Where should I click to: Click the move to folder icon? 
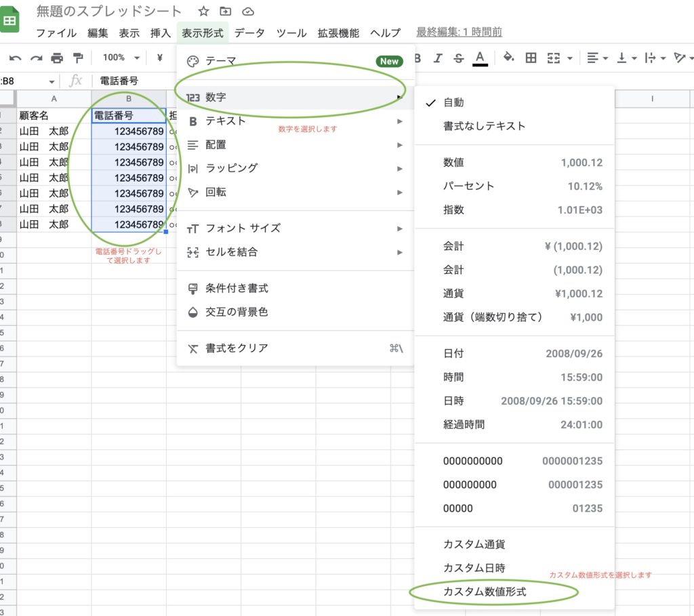pyautogui.click(x=226, y=12)
